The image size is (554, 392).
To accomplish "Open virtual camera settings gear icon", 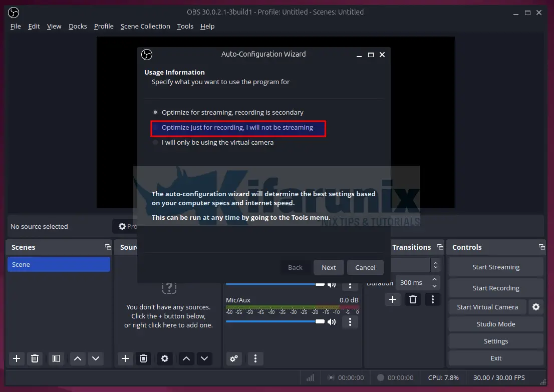I will pyautogui.click(x=536, y=307).
